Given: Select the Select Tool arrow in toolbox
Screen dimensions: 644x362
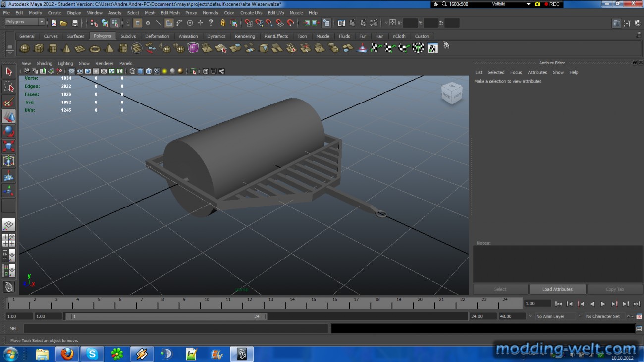Looking at the screenshot, I should click(x=9, y=72).
